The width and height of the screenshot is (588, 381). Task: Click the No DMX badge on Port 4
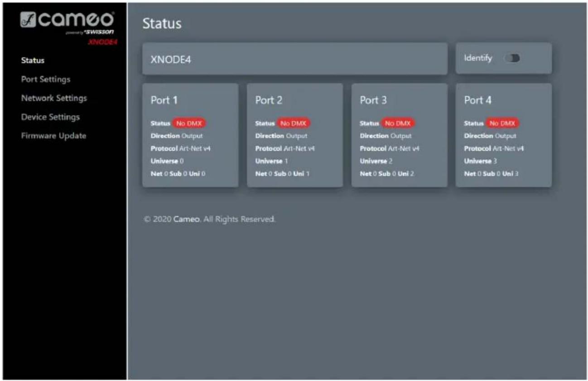pyautogui.click(x=502, y=123)
